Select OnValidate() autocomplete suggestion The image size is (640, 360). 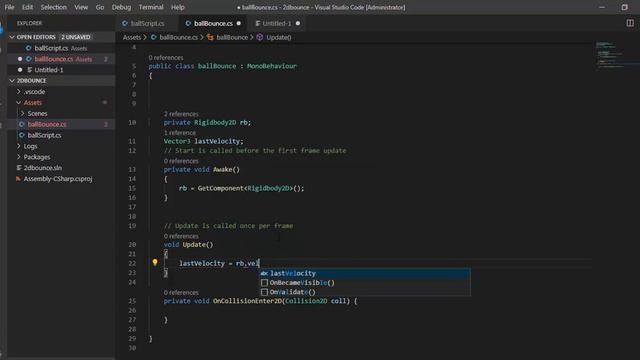coord(365,292)
